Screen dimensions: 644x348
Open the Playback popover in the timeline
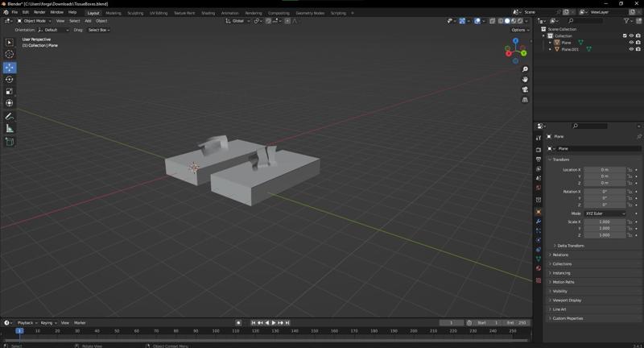pos(26,323)
